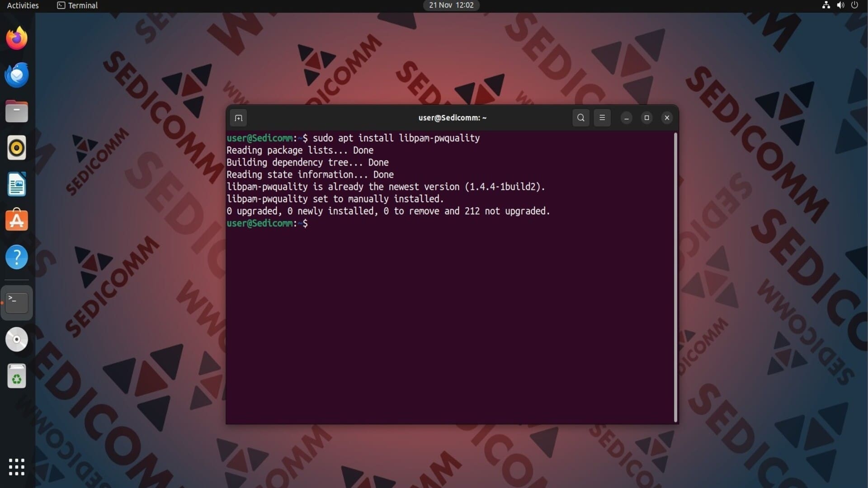
Task: Launch LibreOffice Writer from the dock
Action: (x=17, y=184)
